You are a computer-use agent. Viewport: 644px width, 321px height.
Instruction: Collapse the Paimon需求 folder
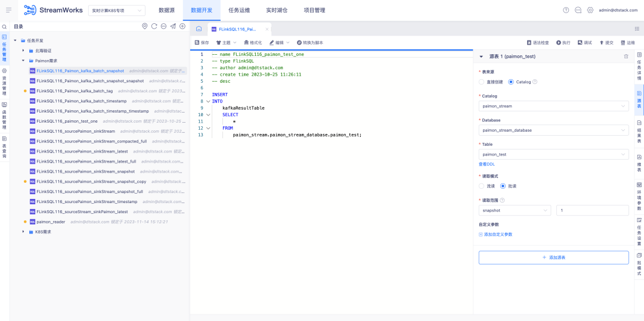(23, 61)
